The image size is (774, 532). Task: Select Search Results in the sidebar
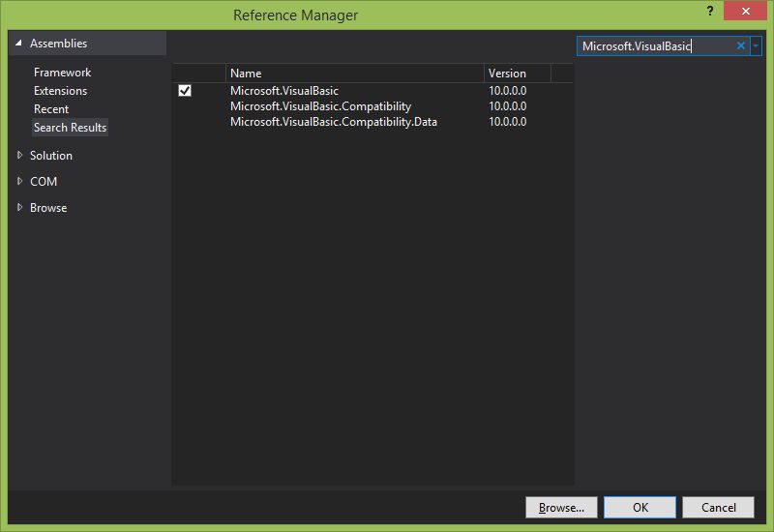pos(70,128)
